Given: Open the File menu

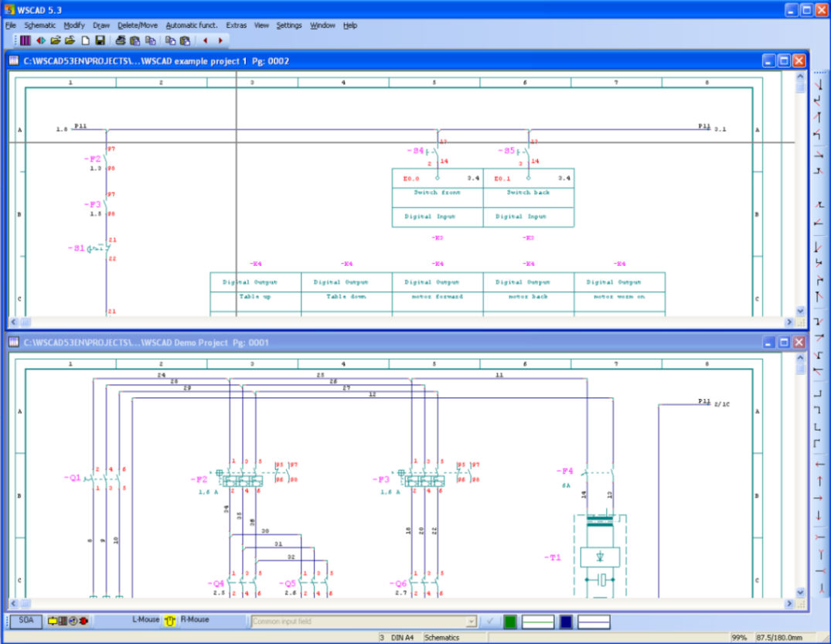Looking at the screenshot, I should click(11, 25).
